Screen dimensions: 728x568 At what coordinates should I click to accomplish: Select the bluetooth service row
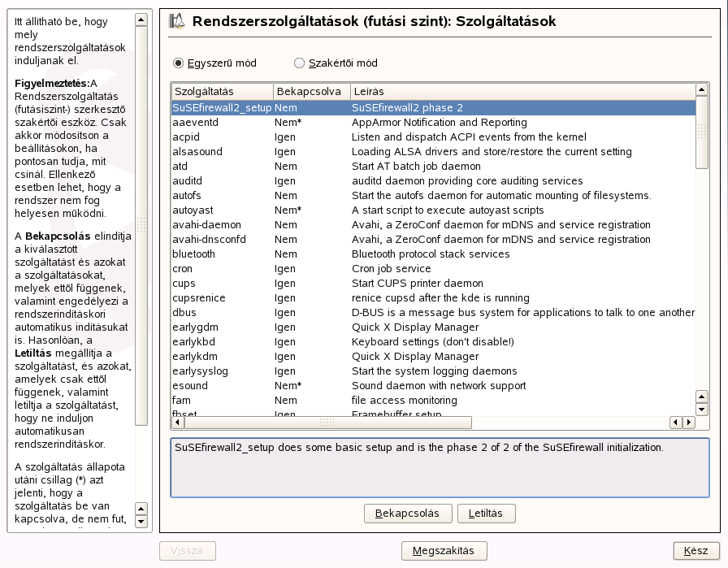click(x=433, y=254)
